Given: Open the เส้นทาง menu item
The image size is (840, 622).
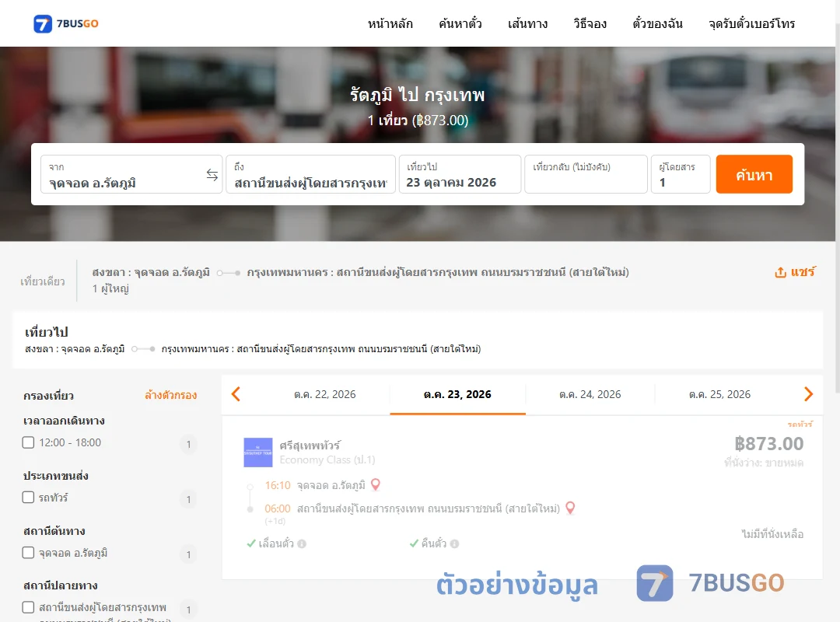Looking at the screenshot, I should (527, 23).
